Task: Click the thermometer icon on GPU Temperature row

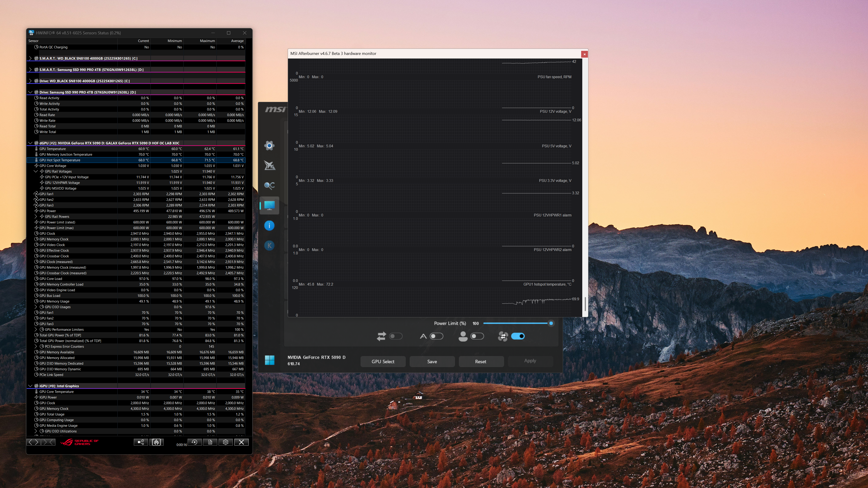Action: 36,149
